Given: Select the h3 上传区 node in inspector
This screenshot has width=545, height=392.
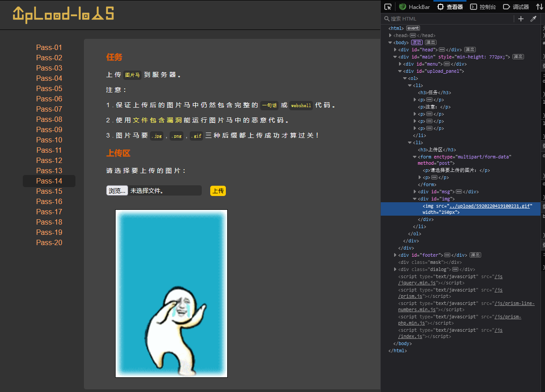Looking at the screenshot, I should (x=437, y=150).
